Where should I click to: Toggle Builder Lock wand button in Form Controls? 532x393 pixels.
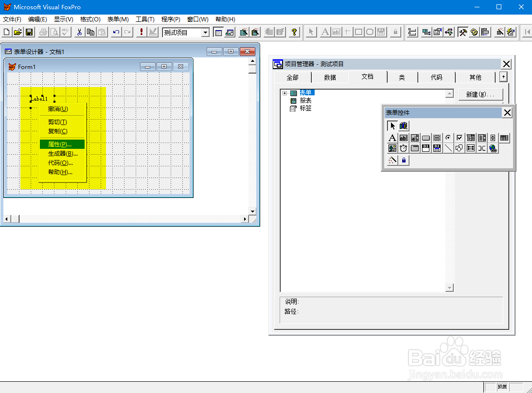pyautogui.click(x=392, y=160)
